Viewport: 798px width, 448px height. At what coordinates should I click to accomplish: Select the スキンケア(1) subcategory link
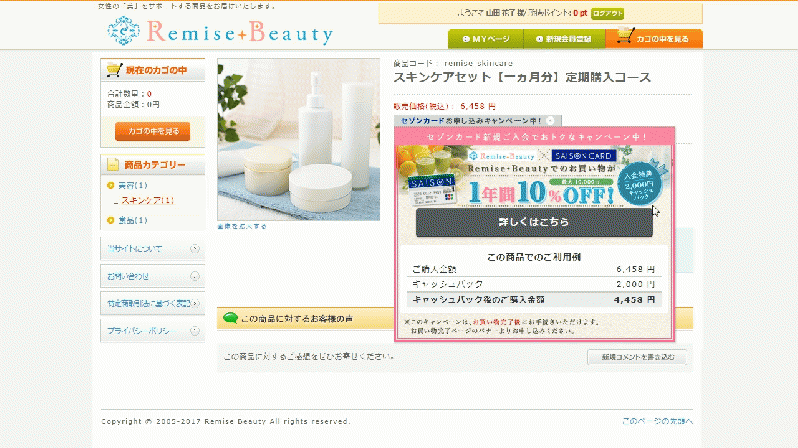148,201
